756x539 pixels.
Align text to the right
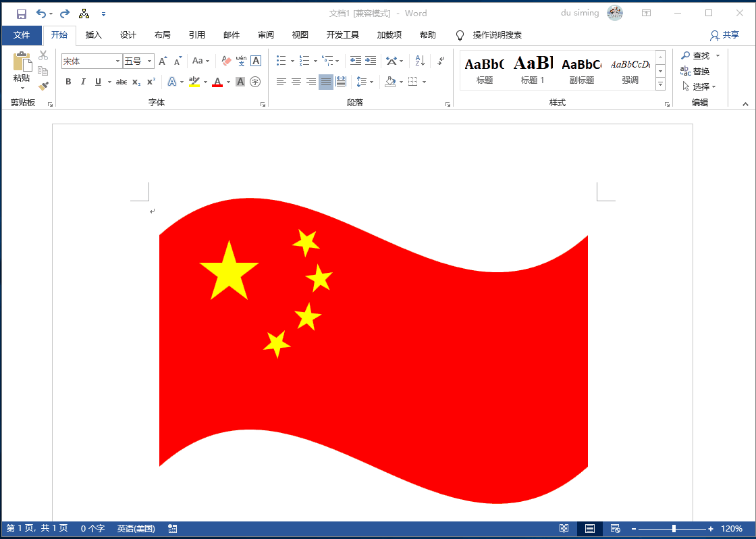pyautogui.click(x=311, y=82)
